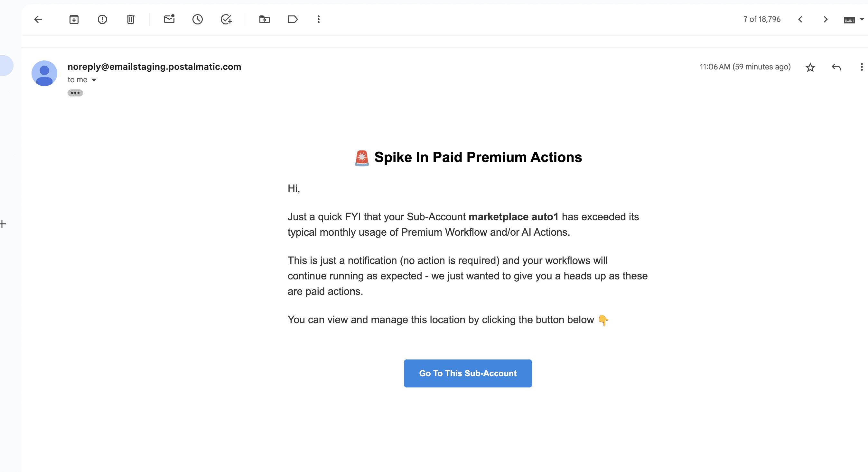Show the trimmed content ellipsis
Image resolution: width=868 pixels, height=472 pixels.
coord(75,93)
